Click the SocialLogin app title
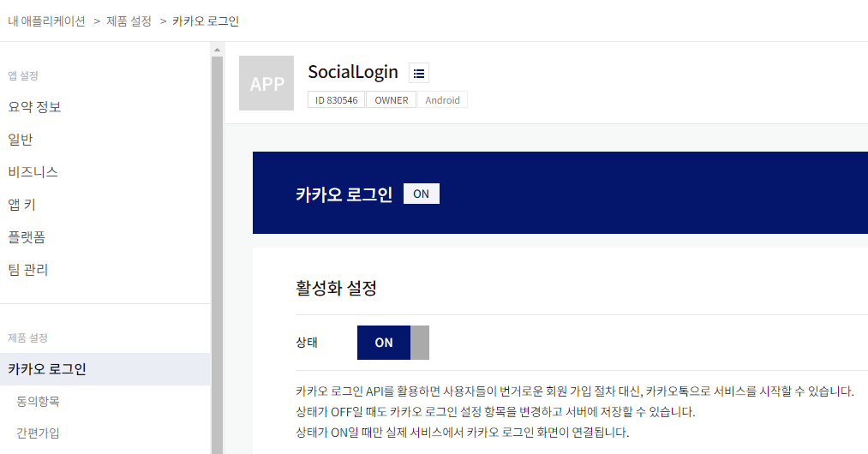 [353, 72]
